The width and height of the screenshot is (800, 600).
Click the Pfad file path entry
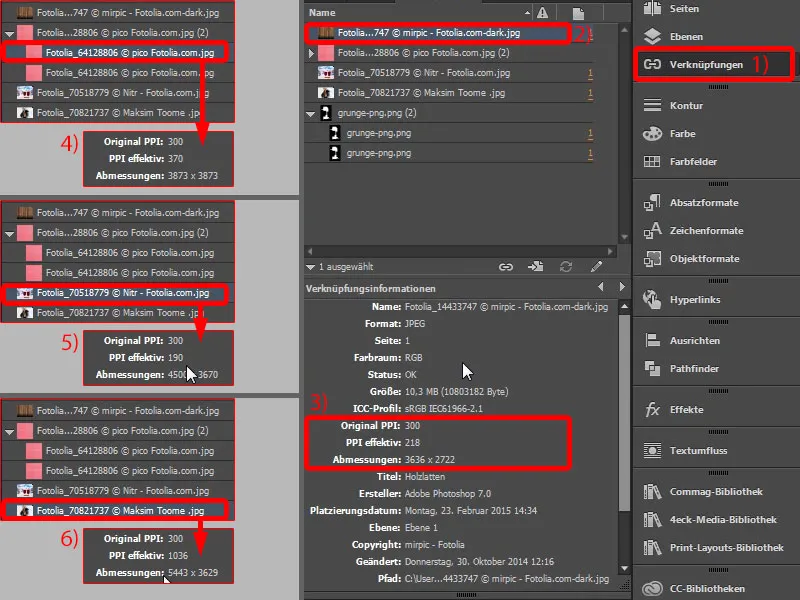coord(493,579)
